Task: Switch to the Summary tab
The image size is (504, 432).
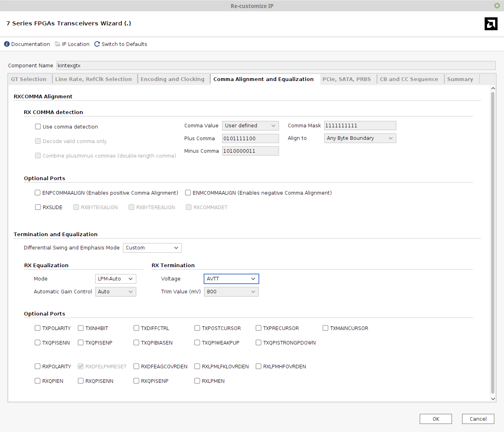Action: (460, 79)
